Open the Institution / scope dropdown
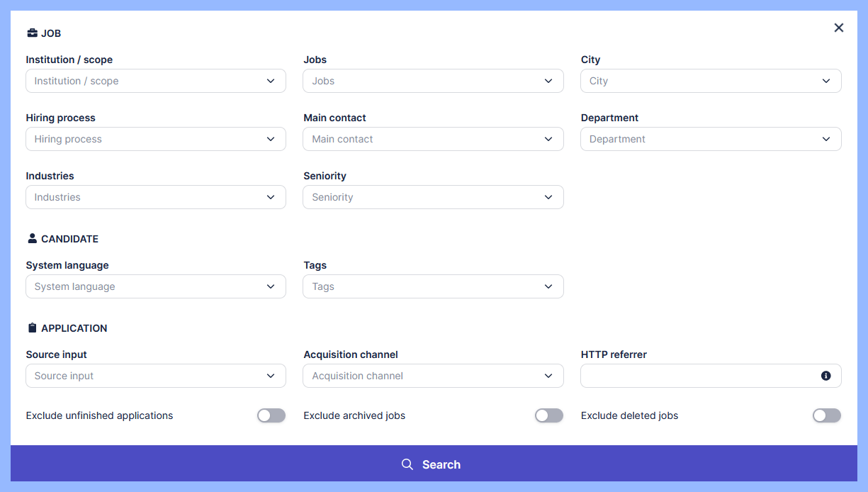This screenshot has width=868, height=492. pyautogui.click(x=156, y=81)
